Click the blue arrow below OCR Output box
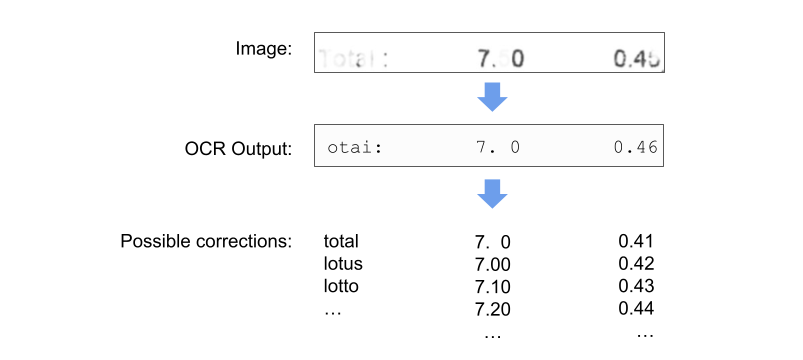803x360 pixels. 492,194
